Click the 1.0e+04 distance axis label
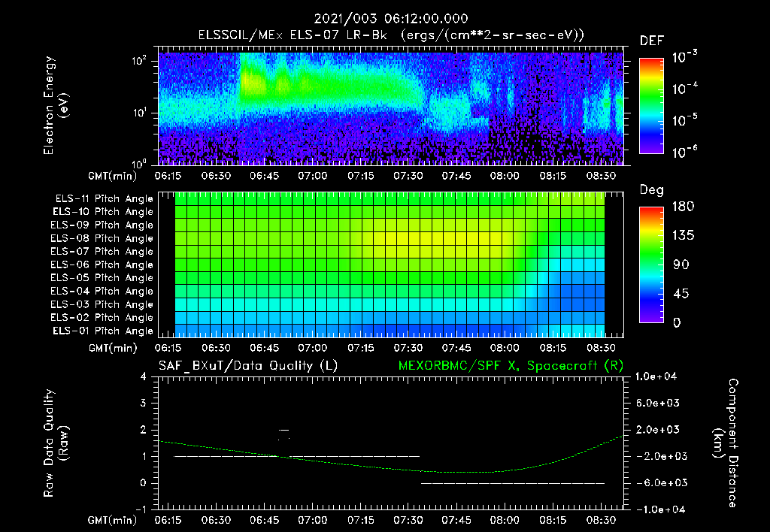The height and width of the screenshot is (532, 770). click(x=656, y=377)
